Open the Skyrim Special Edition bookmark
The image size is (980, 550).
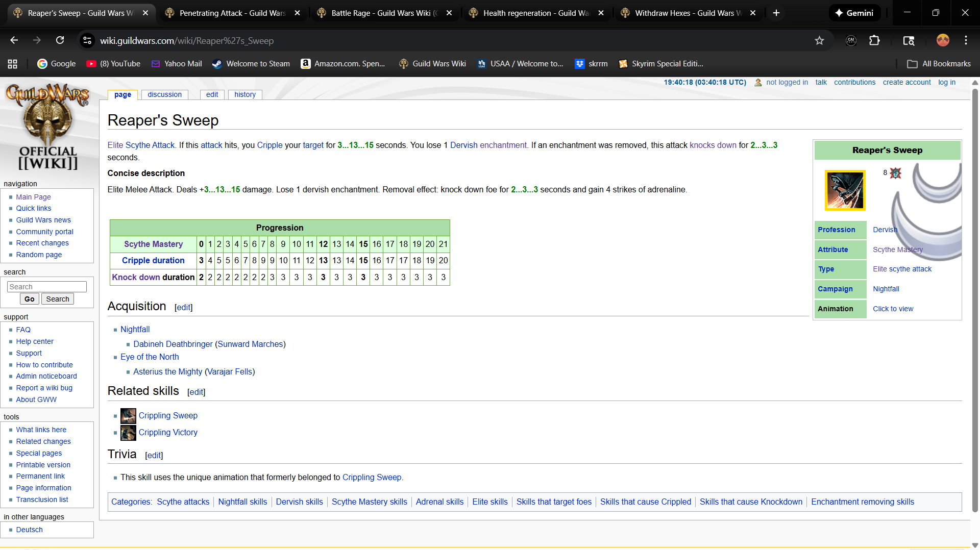(x=661, y=64)
